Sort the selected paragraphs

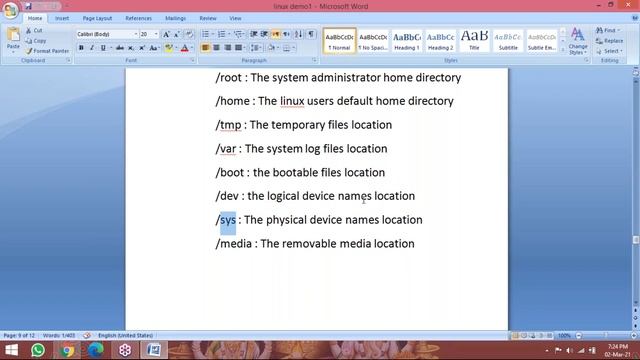click(x=299, y=34)
